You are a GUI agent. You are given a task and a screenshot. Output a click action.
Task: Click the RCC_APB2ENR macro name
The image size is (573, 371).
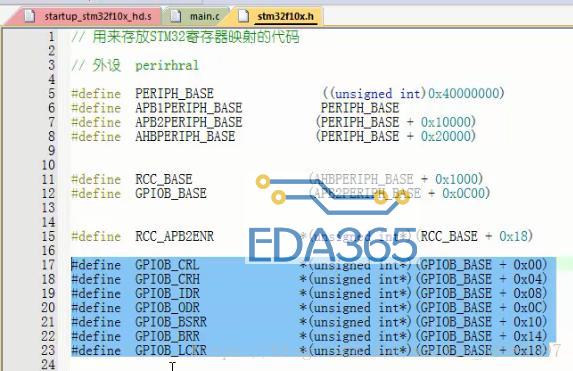(174, 236)
